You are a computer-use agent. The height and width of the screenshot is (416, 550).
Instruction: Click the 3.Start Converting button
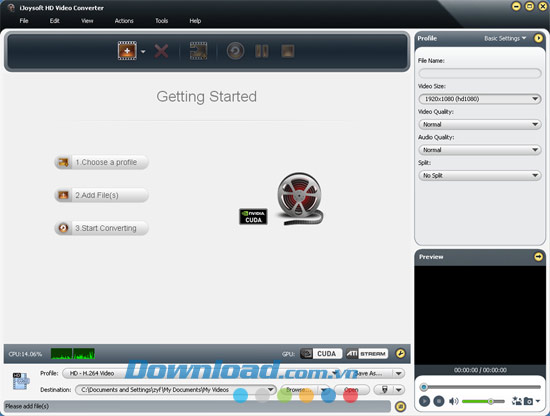(x=101, y=228)
